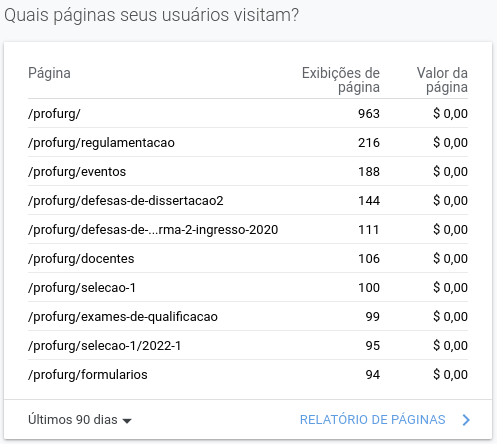The height and width of the screenshot is (444, 497).
Task: Click the 963 page views value
Action: (369, 114)
